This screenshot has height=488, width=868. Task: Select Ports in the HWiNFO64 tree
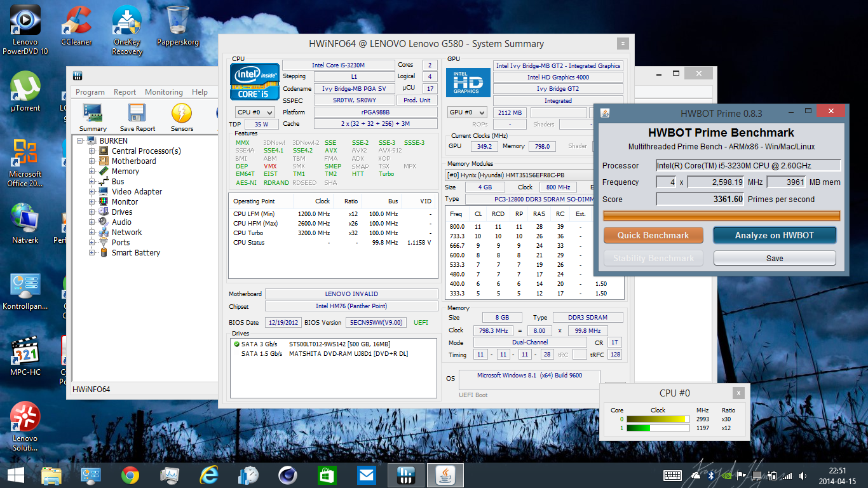pyautogui.click(x=121, y=243)
